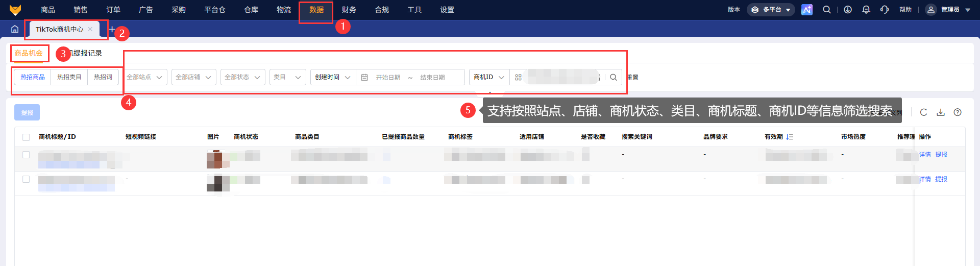Click the blue 提报 batch button
The image size is (980, 266).
[x=27, y=112]
